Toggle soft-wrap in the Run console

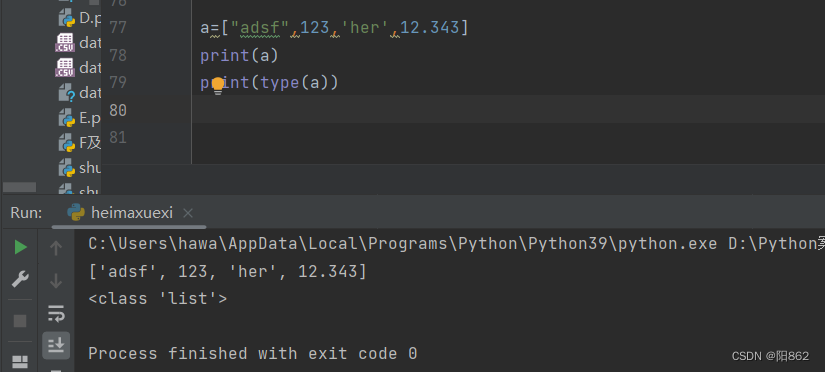(56, 314)
